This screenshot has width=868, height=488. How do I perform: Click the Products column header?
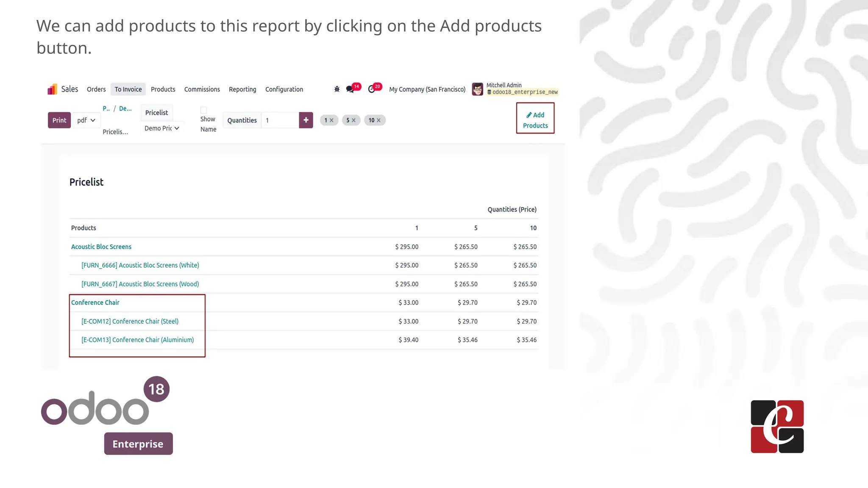[83, 228]
